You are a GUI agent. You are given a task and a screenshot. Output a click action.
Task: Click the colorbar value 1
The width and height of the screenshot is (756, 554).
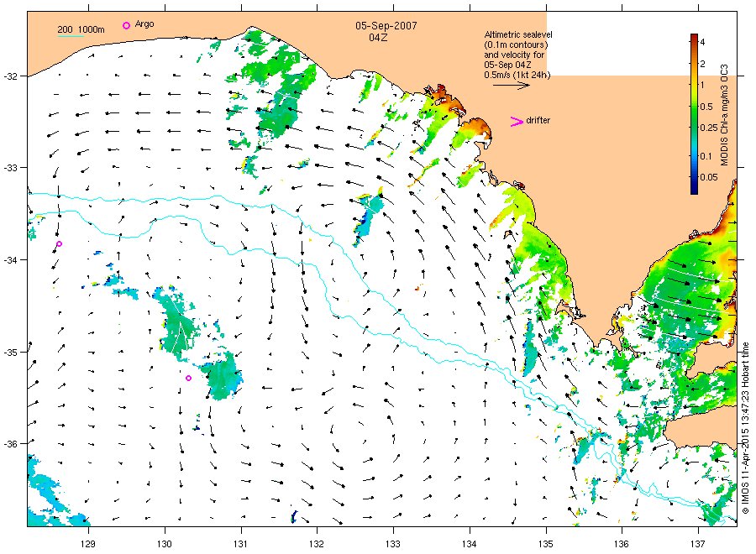click(702, 86)
